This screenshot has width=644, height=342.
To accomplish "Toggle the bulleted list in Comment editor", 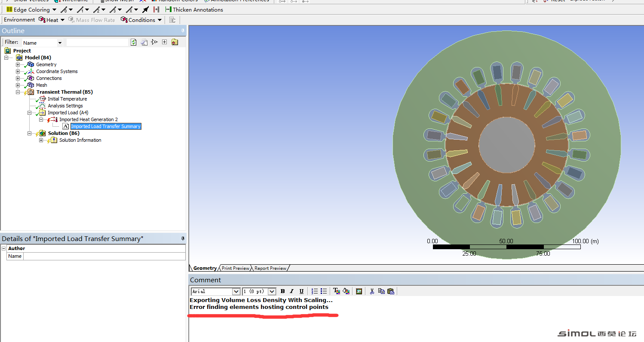I will click(x=324, y=291).
